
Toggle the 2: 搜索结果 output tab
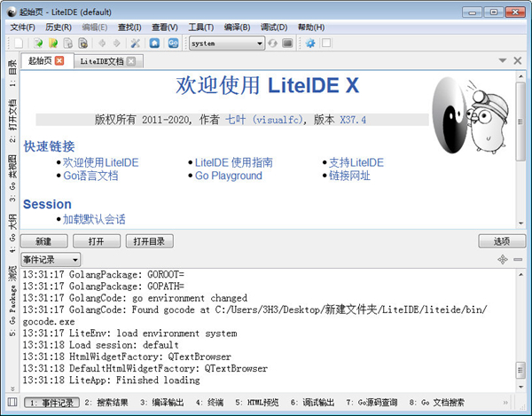(106, 403)
